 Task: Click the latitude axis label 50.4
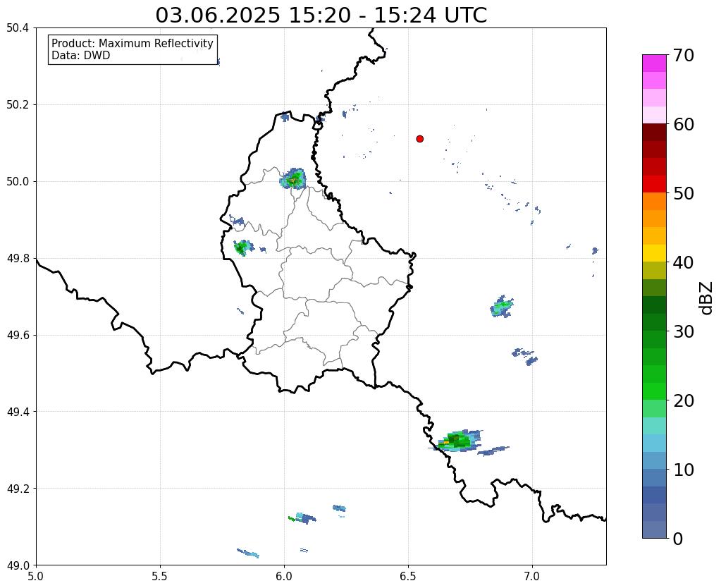click(18, 28)
